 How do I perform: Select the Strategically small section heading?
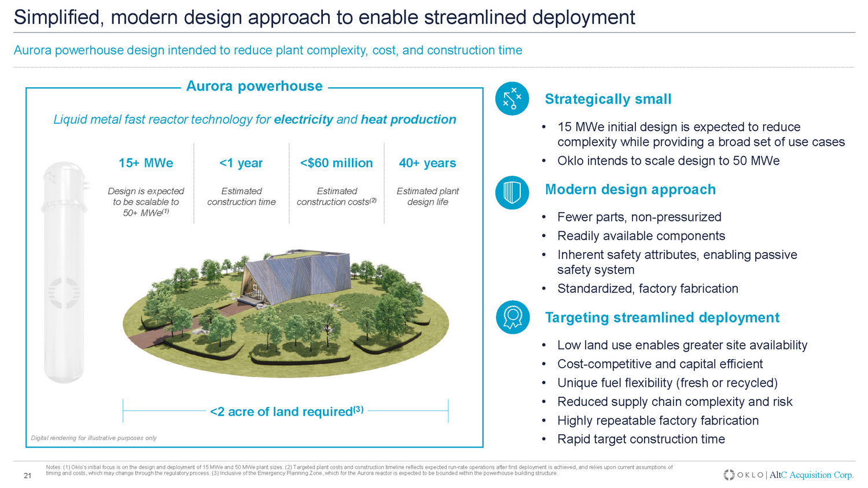(608, 99)
